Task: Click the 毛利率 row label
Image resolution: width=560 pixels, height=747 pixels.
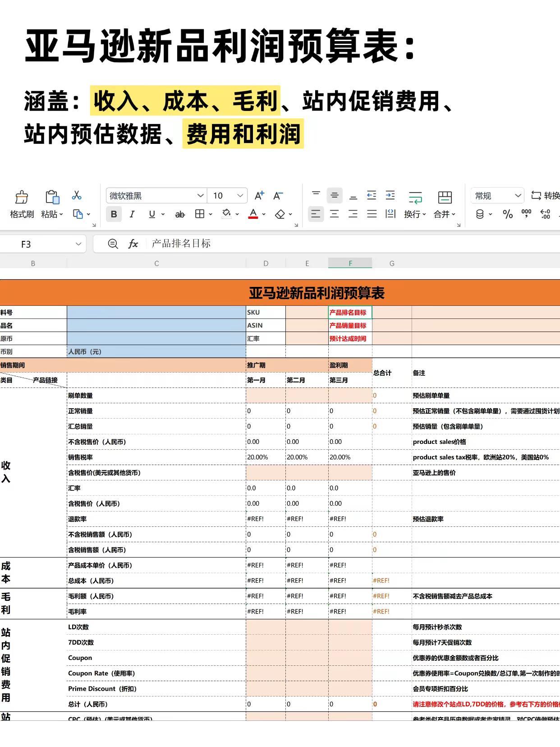Action: pyautogui.click(x=77, y=611)
